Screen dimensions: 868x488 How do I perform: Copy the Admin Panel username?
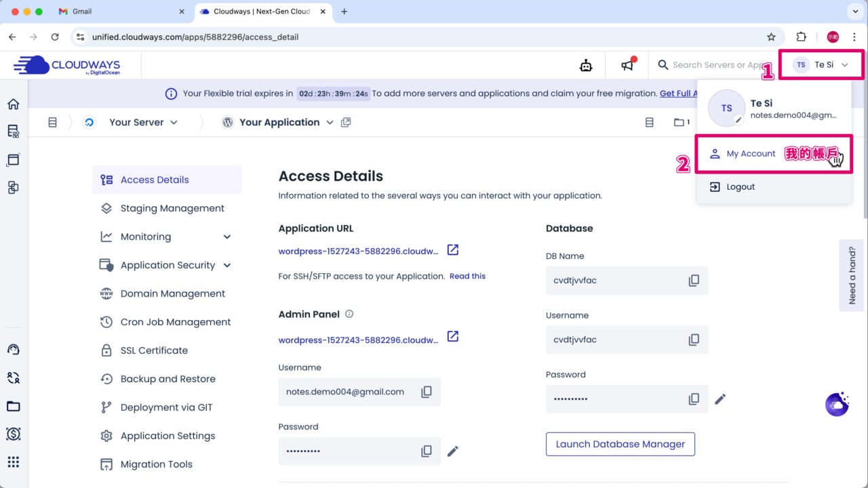[427, 392]
